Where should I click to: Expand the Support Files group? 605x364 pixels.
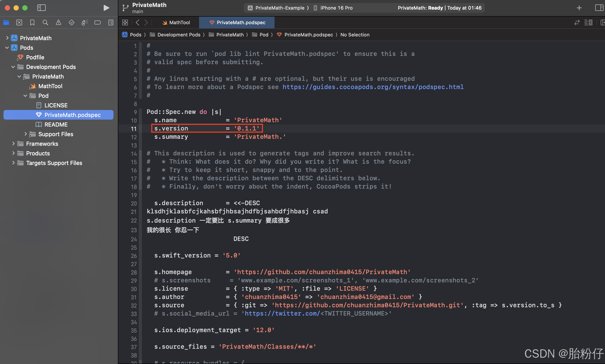(26, 134)
